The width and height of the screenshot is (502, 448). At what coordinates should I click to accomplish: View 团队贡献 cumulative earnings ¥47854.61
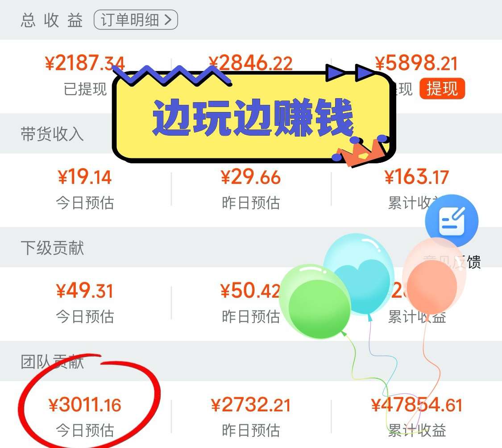tap(416, 404)
